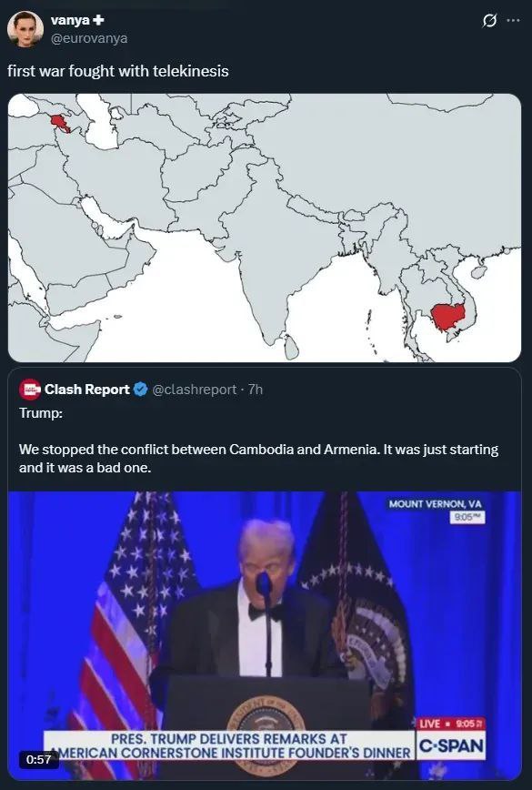
Task: Click the red Cambodia shape on the map
Action: pyautogui.click(x=447, y=317)
